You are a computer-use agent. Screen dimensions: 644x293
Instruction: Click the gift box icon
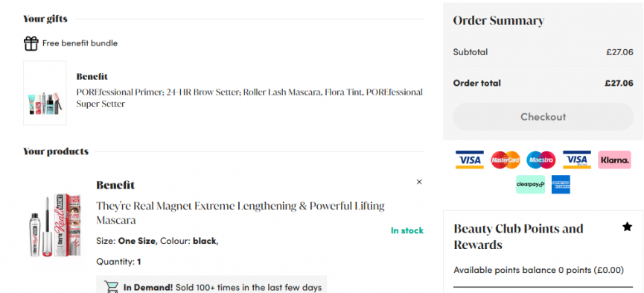coord(31,43)
